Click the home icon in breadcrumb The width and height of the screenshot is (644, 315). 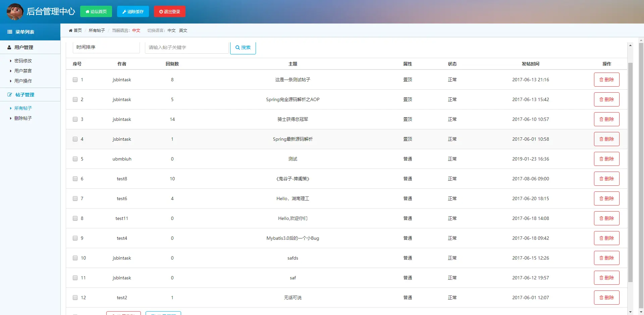[x=70, y=31]
